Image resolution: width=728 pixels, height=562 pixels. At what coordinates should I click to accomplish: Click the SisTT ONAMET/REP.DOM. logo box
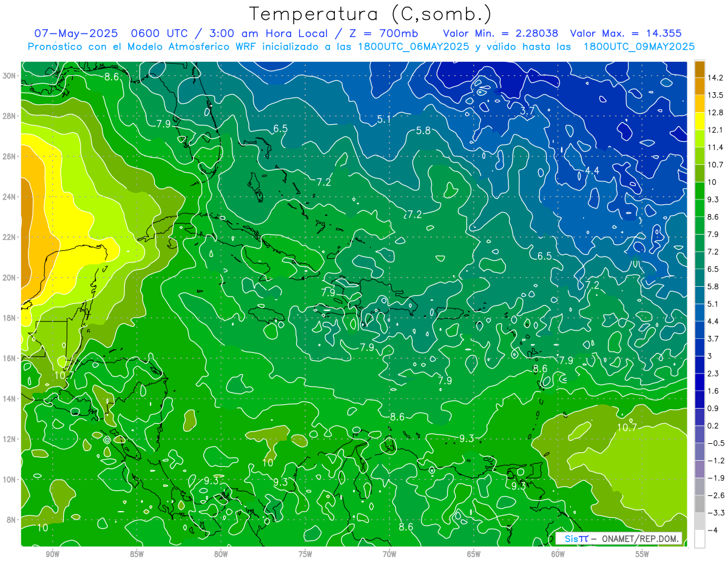pyautogui.click(x=619, y=538)
